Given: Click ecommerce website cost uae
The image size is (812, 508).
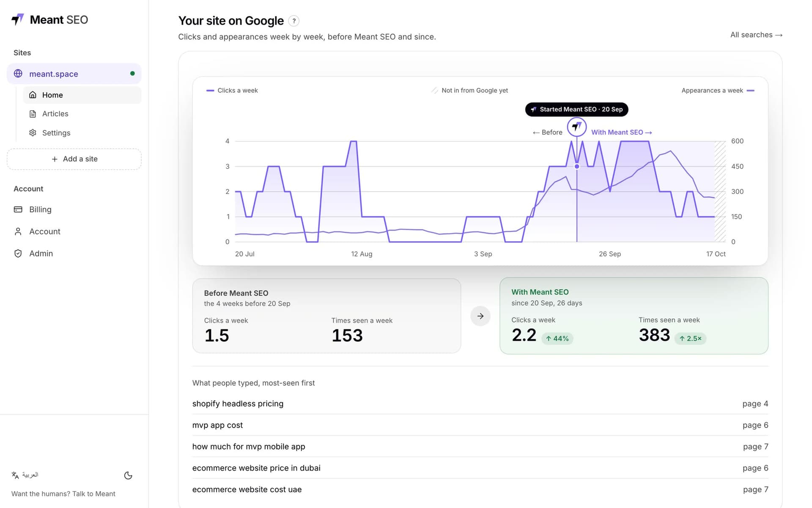Looking at the screenshot, I should pyautogui.click(x=480, y=490).
